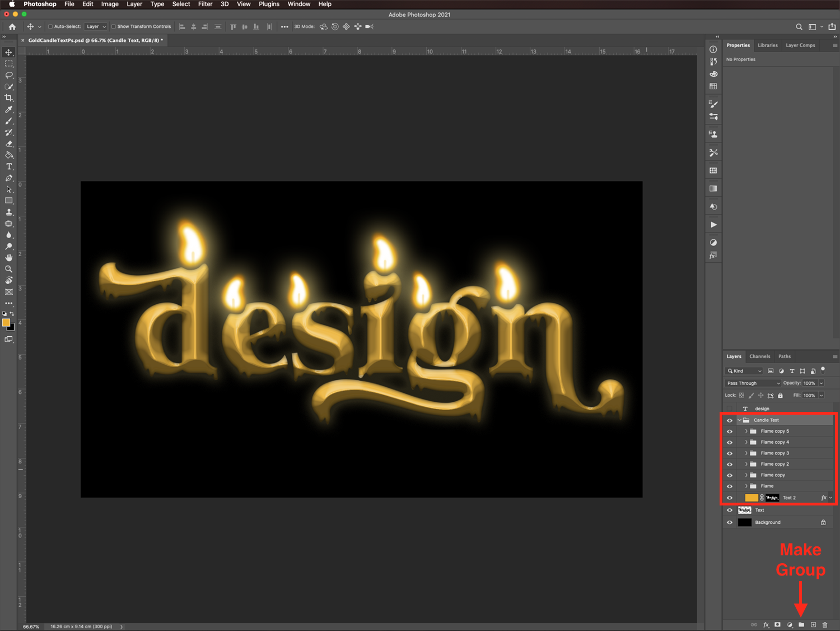The width and height of the screenshot is (840, 631).
Task: Toggle the layer filter on/off switch
Action: [x=823, y=369]
